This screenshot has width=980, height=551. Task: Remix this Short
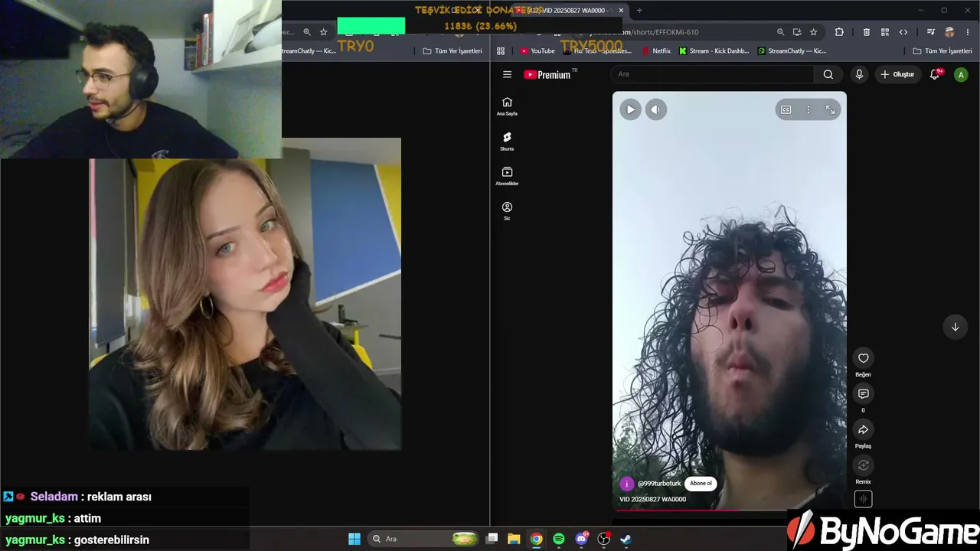(863, 465)
